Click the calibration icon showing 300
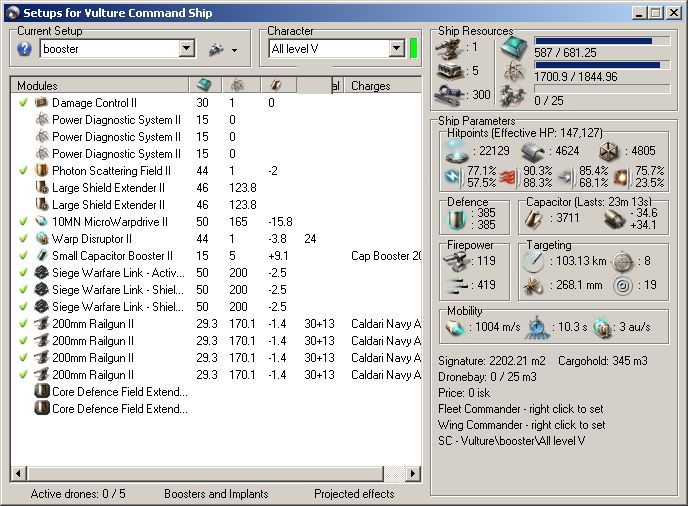 point(450,94)
